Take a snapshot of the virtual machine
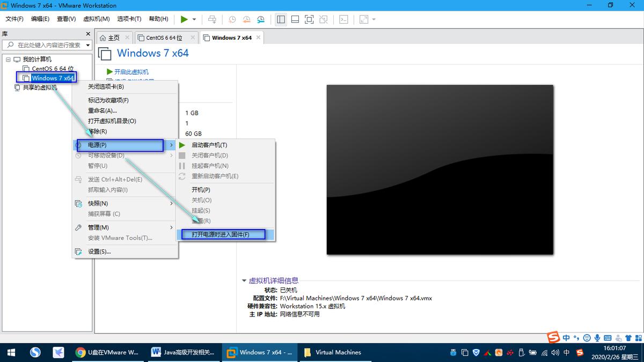The image size is (644, 362). [232, 19]
